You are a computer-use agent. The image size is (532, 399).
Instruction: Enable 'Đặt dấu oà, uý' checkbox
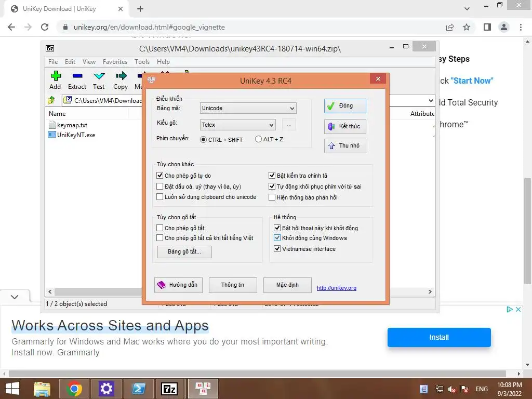(x=160, y=187)
